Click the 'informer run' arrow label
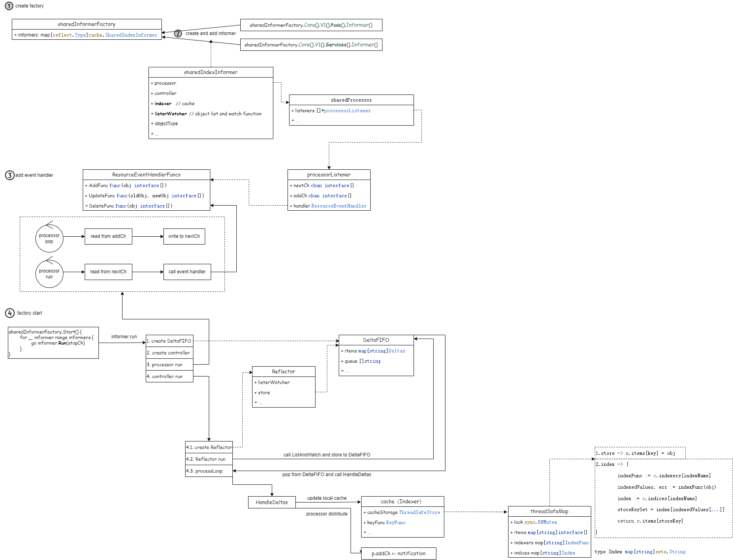The width and height of the screenshot is (733, 560). point(124,337)
